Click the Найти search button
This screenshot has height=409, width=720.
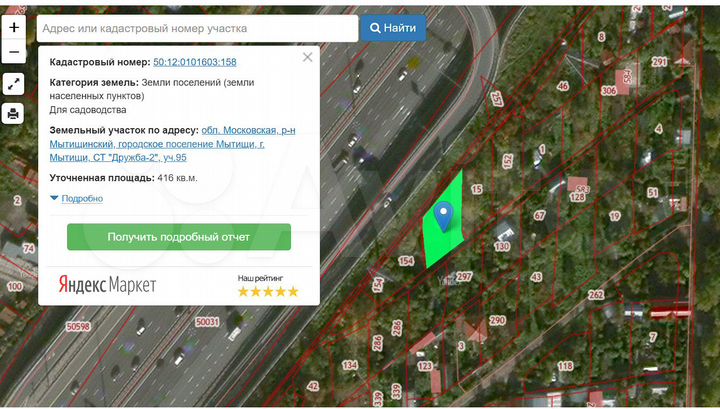(393, 28)
